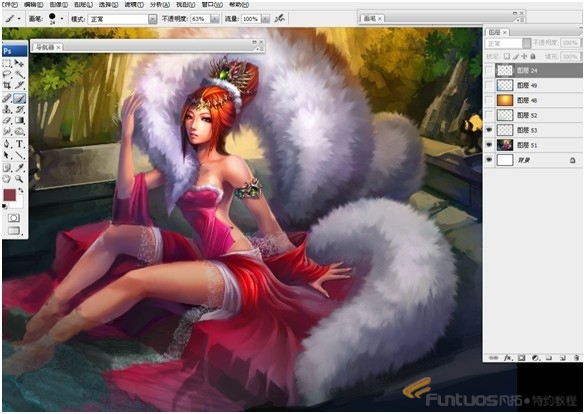585x414 pixels.
Task: Select the Eyedropper tool
Action: [19, 167]
